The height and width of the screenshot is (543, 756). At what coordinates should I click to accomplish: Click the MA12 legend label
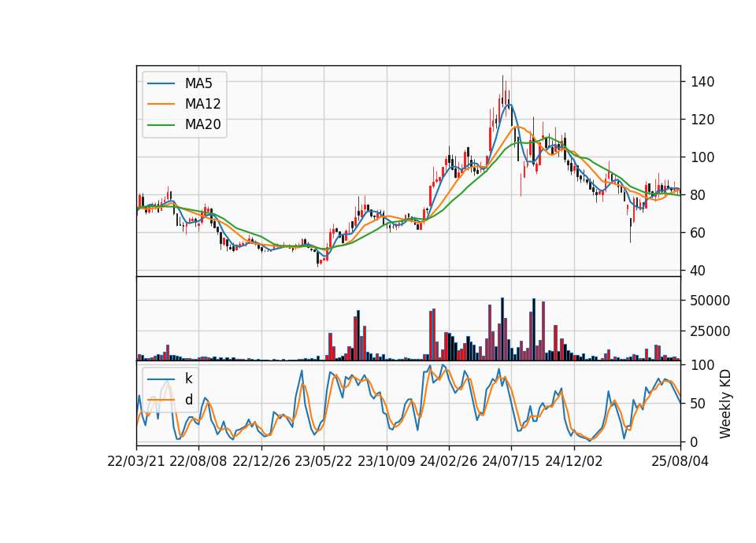point(202,104)
